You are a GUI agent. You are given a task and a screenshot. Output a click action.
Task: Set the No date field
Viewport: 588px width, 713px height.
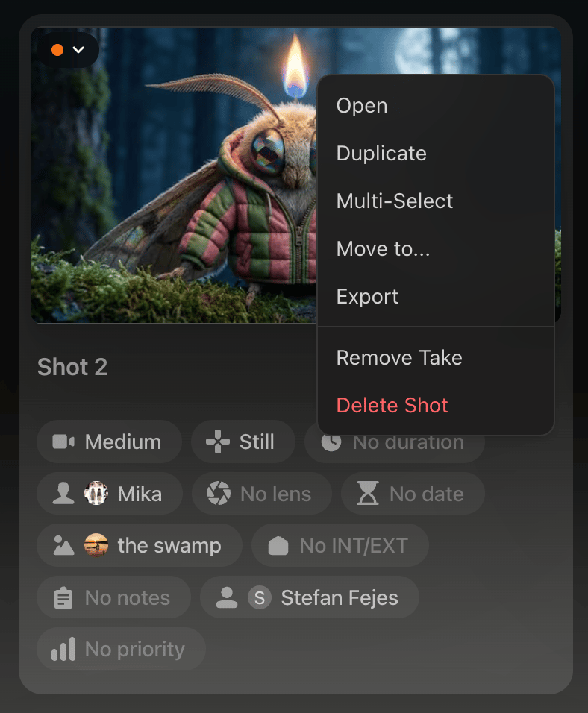click(413, 494)
